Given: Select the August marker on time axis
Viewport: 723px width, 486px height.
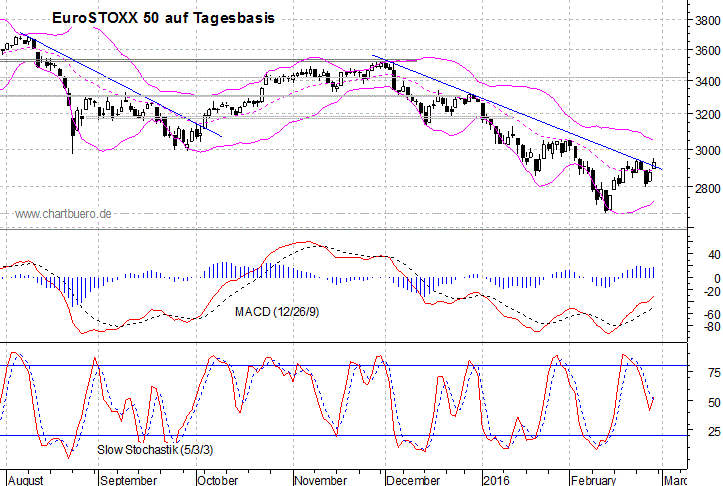Looking at the screenshot, I should [24, 479].
